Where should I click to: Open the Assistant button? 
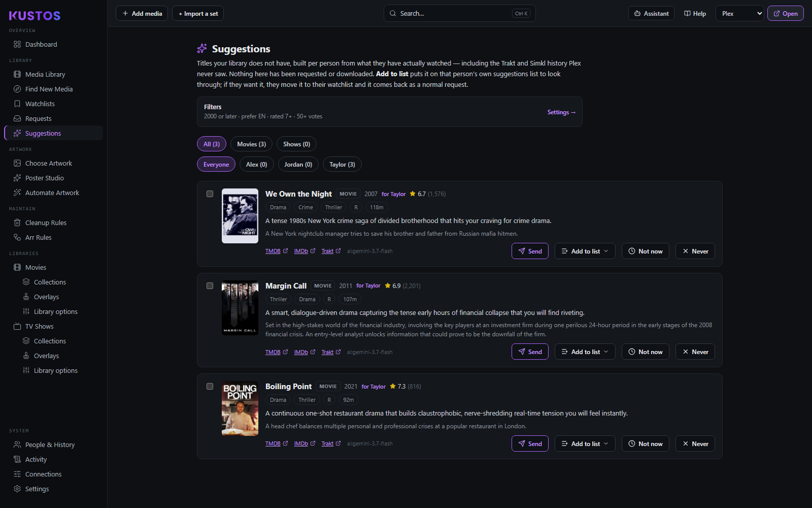click(x=651, y=14)
